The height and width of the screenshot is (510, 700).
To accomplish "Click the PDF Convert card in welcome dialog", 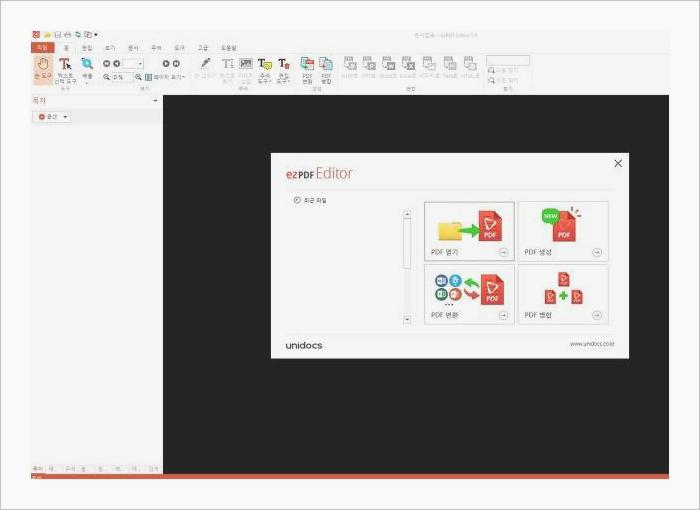I will click(469, 294).
